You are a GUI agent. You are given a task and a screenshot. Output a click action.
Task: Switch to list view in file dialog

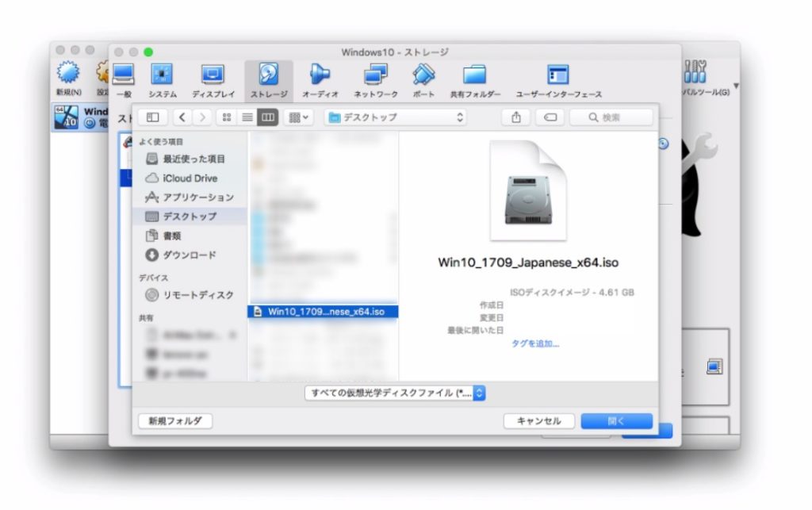(x=247, y=117)
